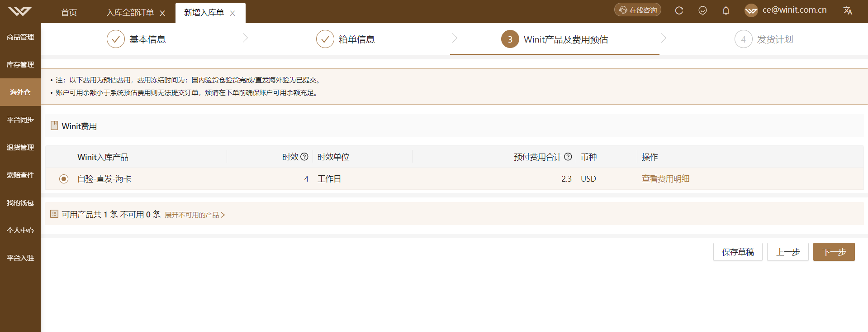Open 个人中心 in sidebar
This screenshot has width=868, height=332.
click(20, 231)
